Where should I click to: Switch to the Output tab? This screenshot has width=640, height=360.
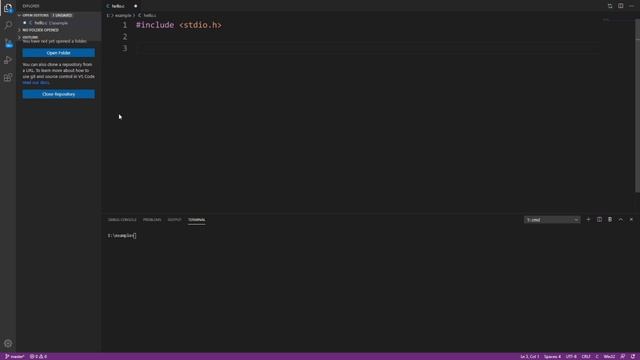[174, 220]
